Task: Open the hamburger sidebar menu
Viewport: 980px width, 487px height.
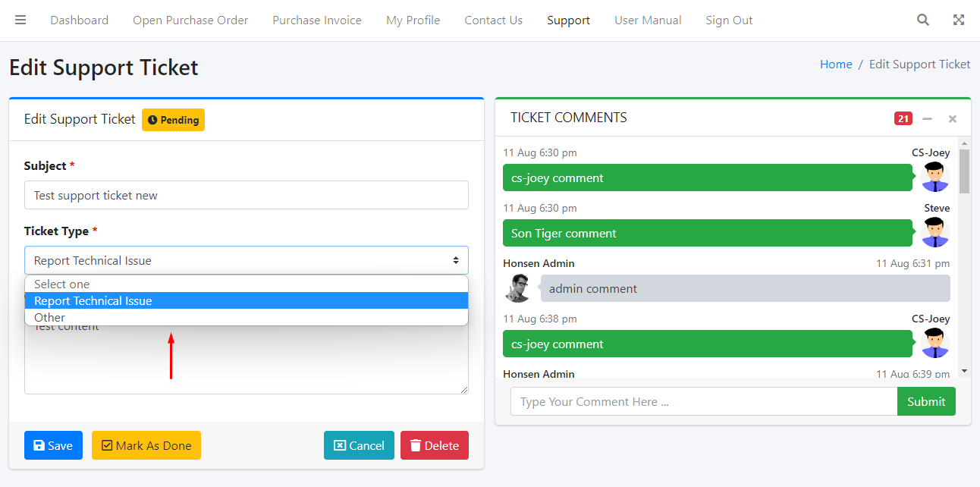Action: [20, 20]
